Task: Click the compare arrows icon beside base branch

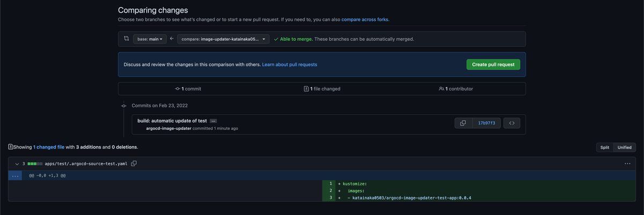Action: pos(126,39)
